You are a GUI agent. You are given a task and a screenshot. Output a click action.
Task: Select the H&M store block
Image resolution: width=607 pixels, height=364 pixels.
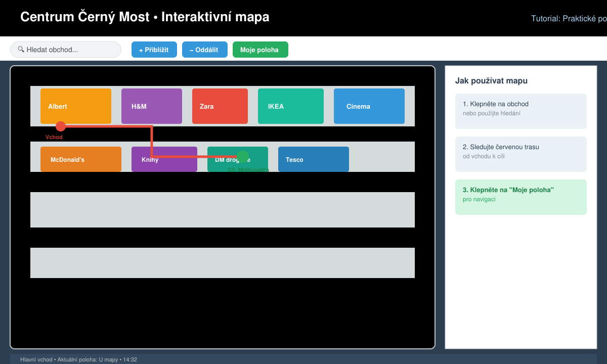coord(152,106)
